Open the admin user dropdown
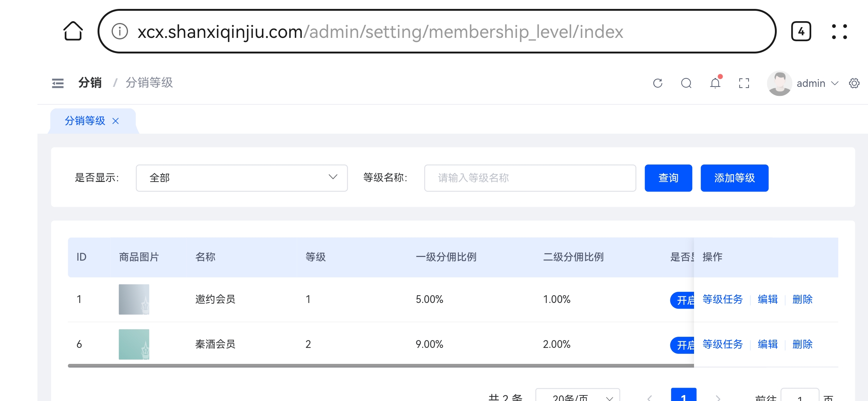 803,83
